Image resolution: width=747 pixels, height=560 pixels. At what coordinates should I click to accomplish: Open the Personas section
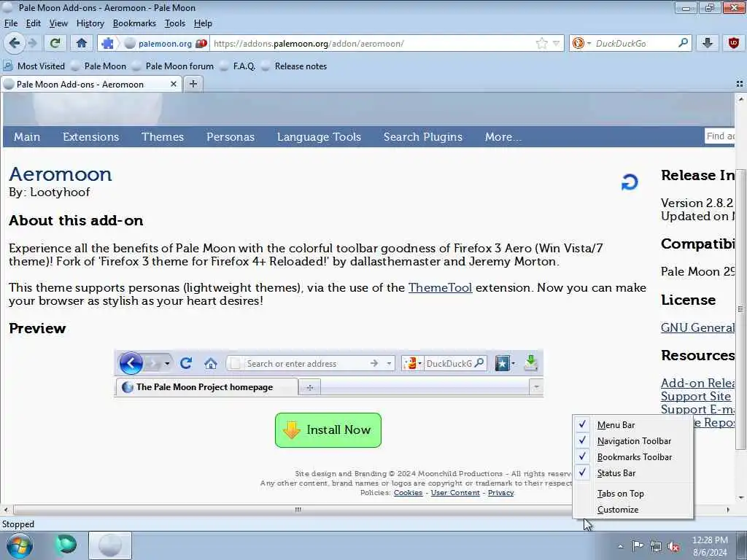pyautogui.click(x=231, y=136)
